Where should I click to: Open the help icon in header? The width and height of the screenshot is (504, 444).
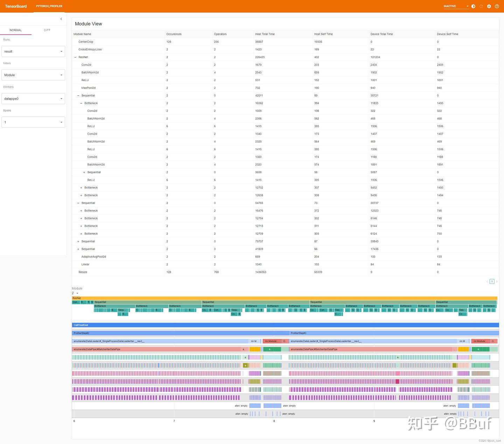pos(497,6)
